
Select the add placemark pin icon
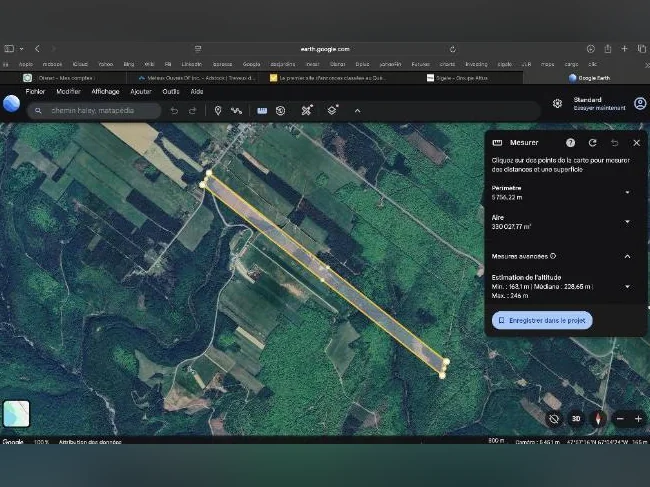(218, 111)
